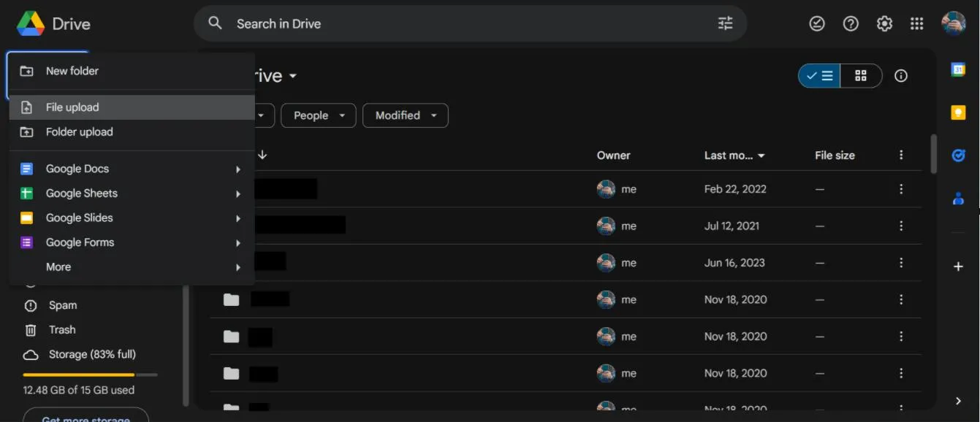This screenshot has height=422, width=980.
Task: Open Storage (83% full) link
Action: tap(92, 354)
